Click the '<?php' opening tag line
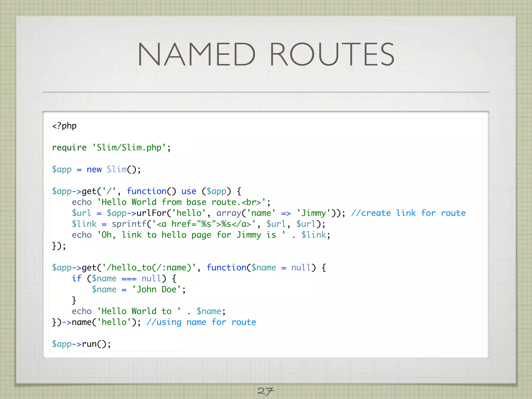This screenshot has height=399, width=532. 64,126
